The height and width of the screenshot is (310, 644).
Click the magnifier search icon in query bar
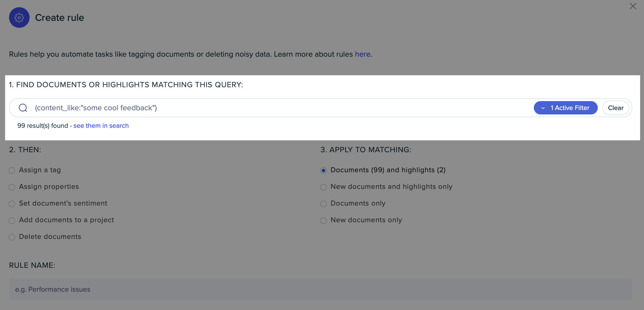[x=23, y=108]
